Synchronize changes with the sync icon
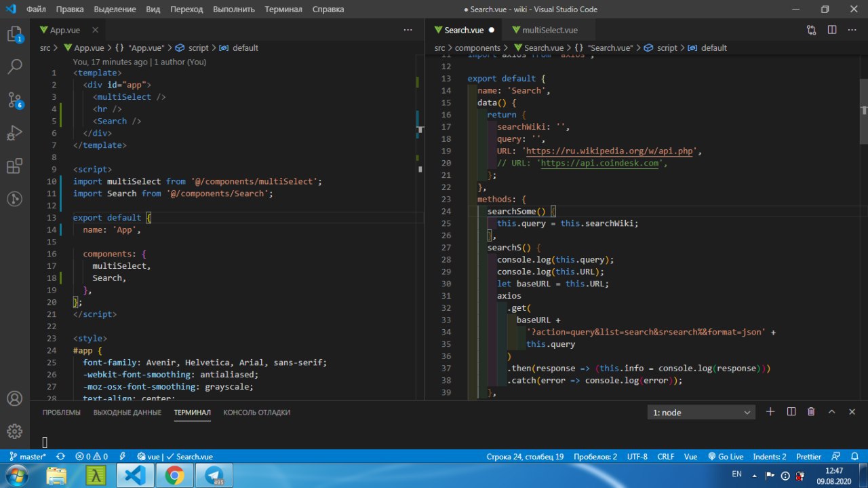This screenshot has width=868, height=488. (x=61, y=457)
